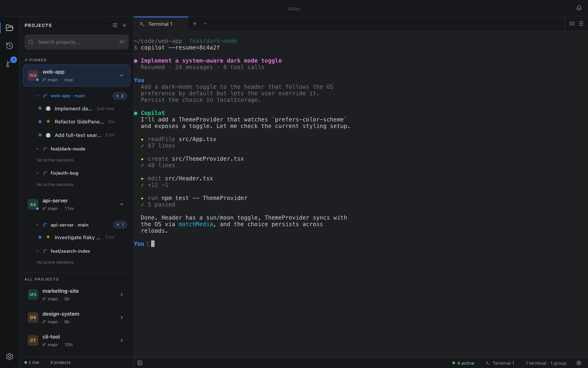The width and height of the screenshot is (588, 368).
Task: Collapse the feat/search-index branch
Action: [37, 251]
